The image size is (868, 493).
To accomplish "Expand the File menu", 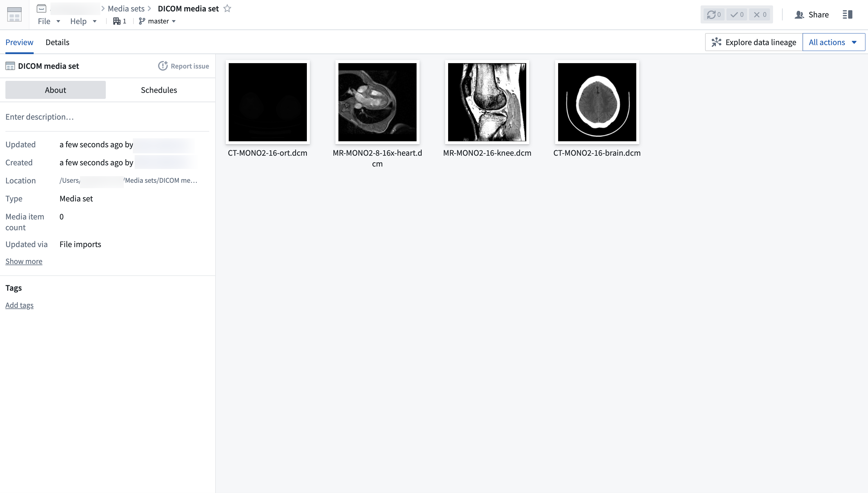I will tap(44, 21).
